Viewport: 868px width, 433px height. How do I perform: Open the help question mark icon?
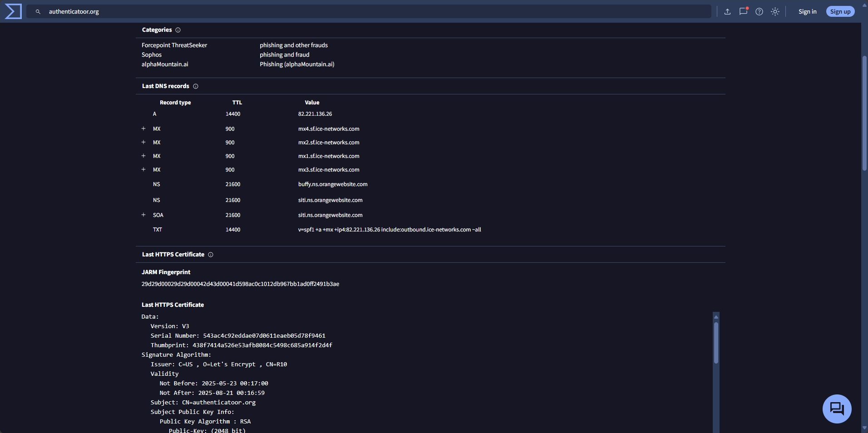tap(759, 12)
